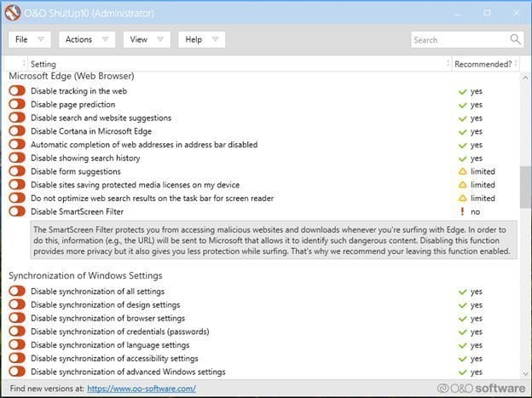Open the File menu
532x398 pixels.
pyautogui.click(x=30, y=39)
